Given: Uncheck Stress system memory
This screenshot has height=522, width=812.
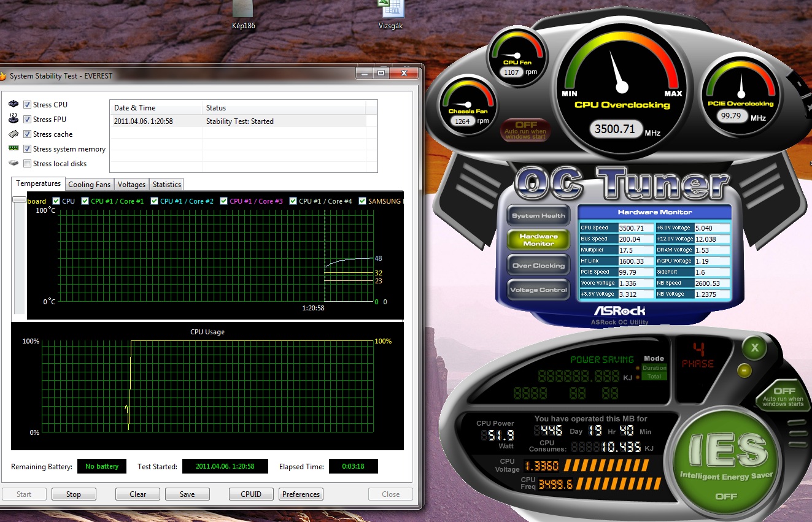Looking at the screenshot, I should tap(27, 149).
